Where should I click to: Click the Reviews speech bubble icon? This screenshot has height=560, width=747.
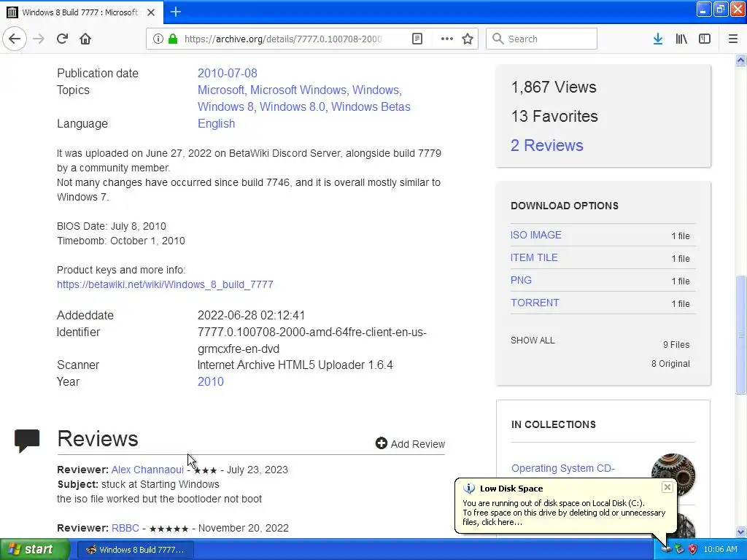pyautogui.click(x=27, y=440)
